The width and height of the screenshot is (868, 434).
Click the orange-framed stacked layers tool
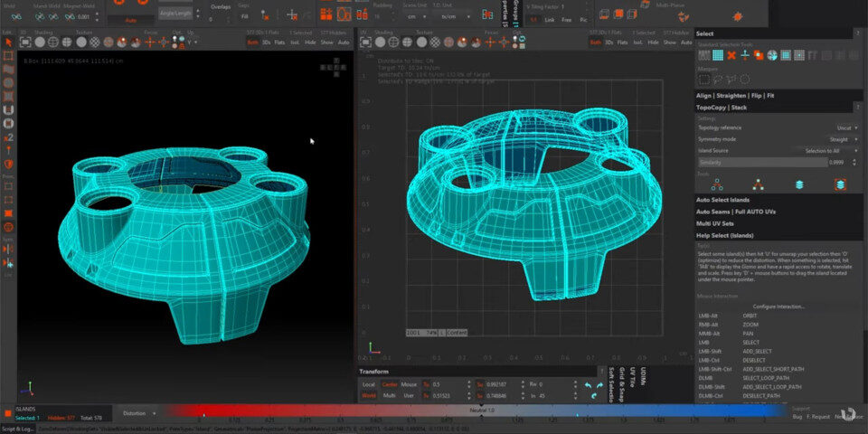840,184
